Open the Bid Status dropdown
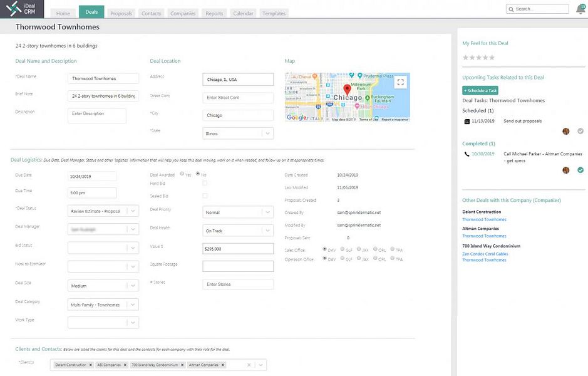 [x=103, y=248]
